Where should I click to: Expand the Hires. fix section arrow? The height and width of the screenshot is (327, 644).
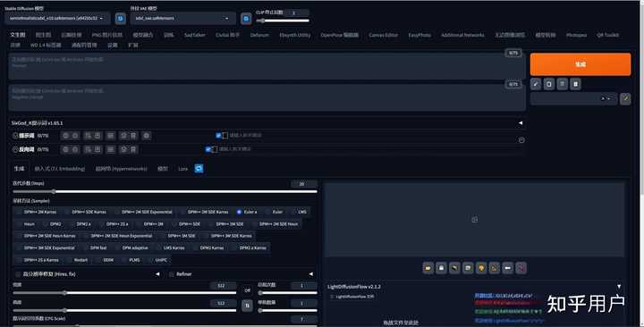[157, 274]
